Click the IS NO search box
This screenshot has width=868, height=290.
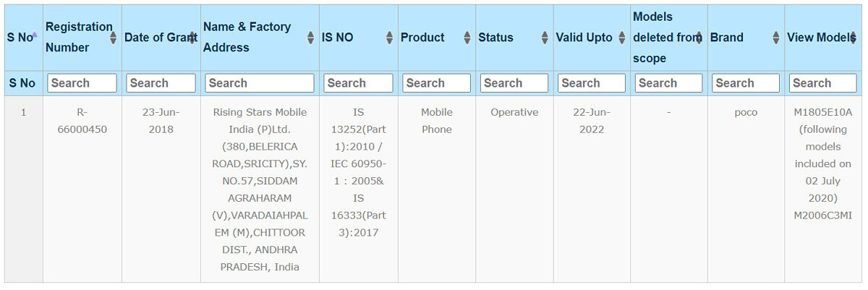coord(358,83)
